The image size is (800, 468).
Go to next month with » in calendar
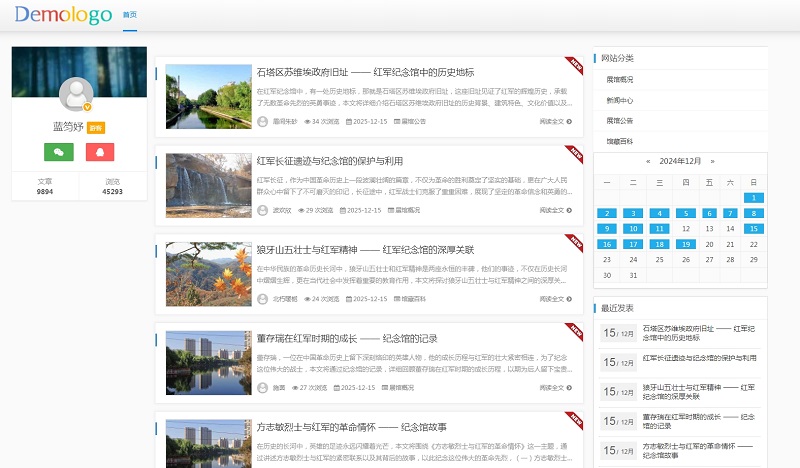[x=712, y=161]
